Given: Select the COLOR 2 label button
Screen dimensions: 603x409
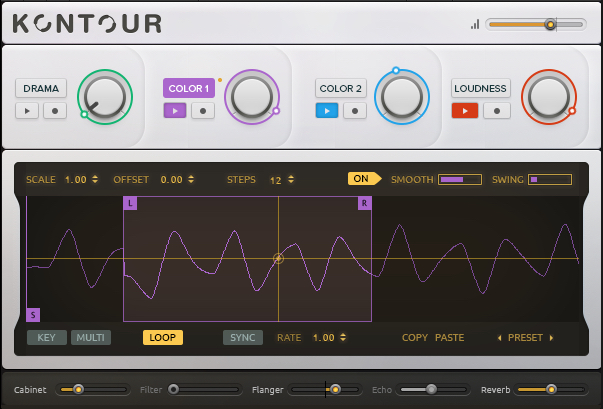Looking at the screenshot, I should (341, 88).
